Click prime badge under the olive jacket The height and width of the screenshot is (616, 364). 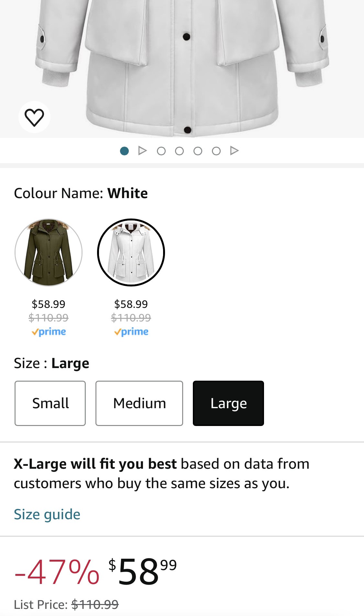49,332
